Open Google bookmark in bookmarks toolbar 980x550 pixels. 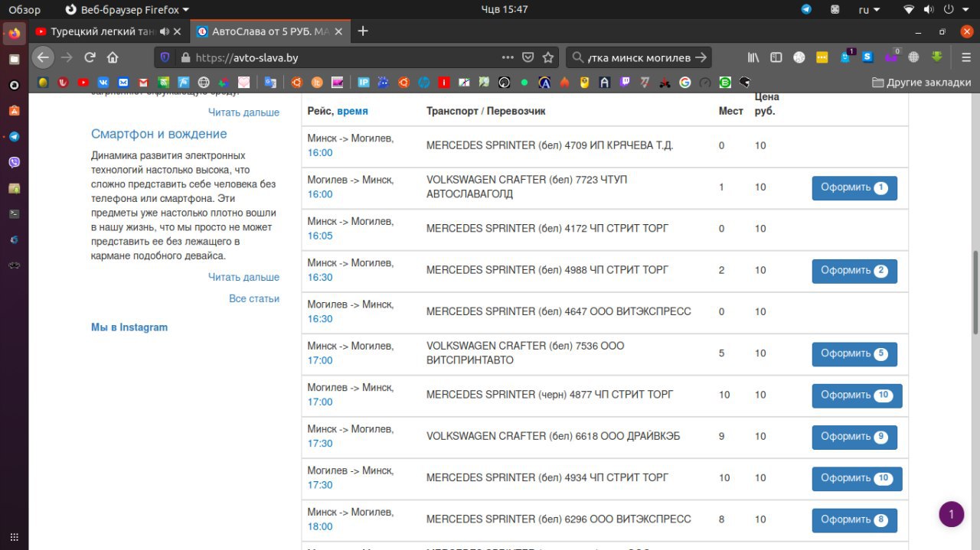(x=684, y=82)
